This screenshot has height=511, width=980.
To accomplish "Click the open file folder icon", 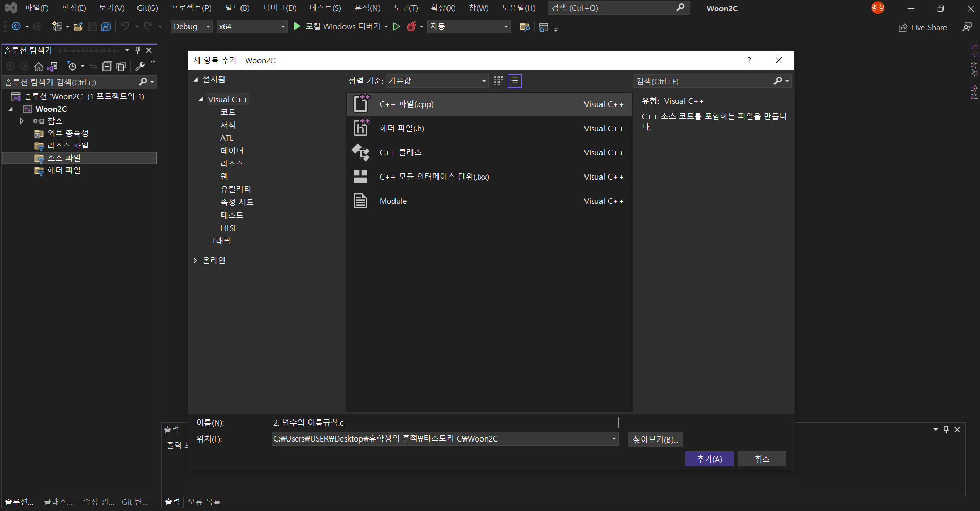I will tap(78, 27).
